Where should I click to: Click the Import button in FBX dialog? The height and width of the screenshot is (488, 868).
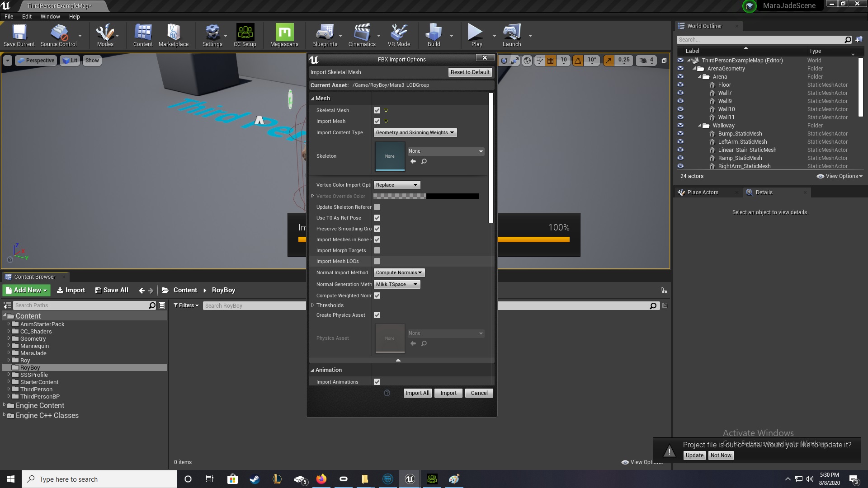448,393
